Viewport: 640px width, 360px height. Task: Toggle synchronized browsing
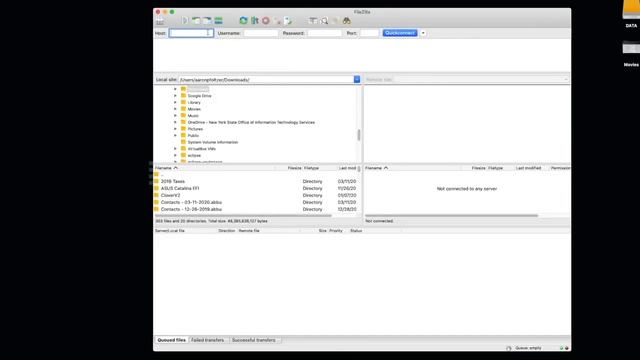[x=336, y=21]
